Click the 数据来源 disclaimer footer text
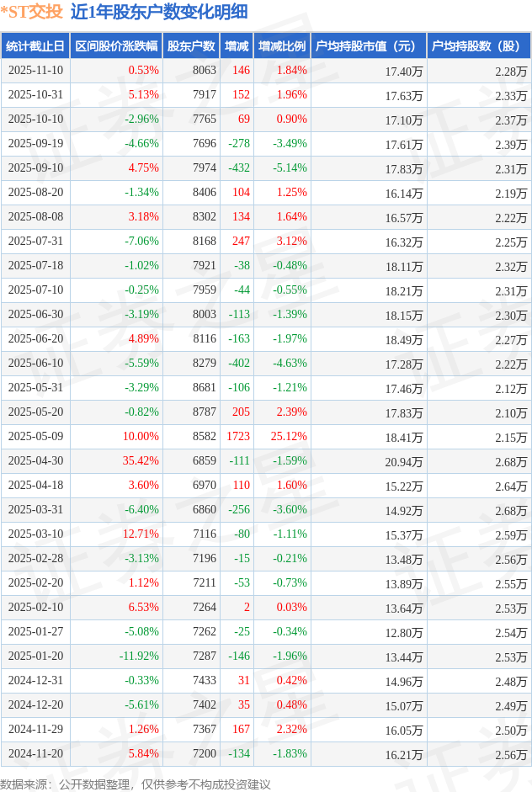 pos(136,784)
